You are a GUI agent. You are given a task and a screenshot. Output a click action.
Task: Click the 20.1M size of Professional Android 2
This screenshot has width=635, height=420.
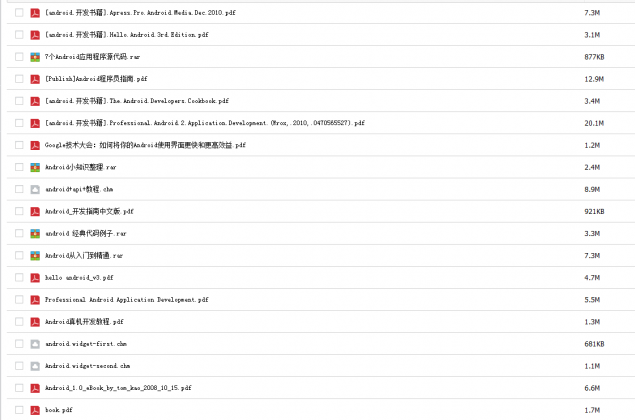(x=594, y=123)
